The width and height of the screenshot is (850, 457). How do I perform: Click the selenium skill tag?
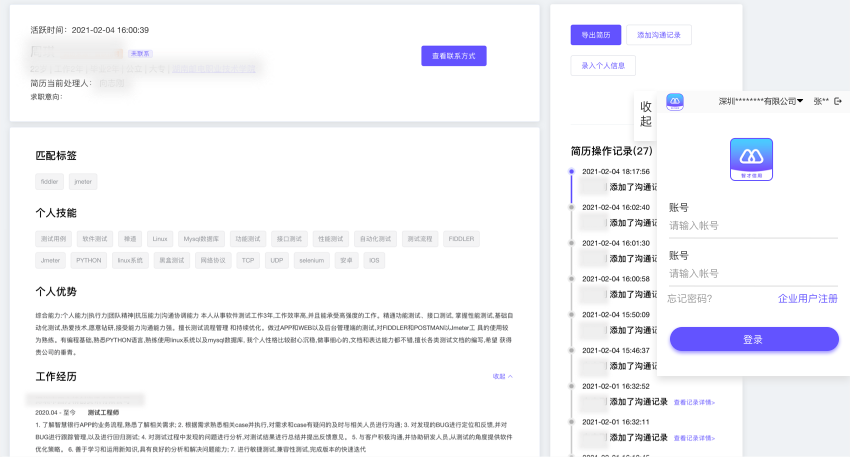pyautogui.click(x=311, y=260)
